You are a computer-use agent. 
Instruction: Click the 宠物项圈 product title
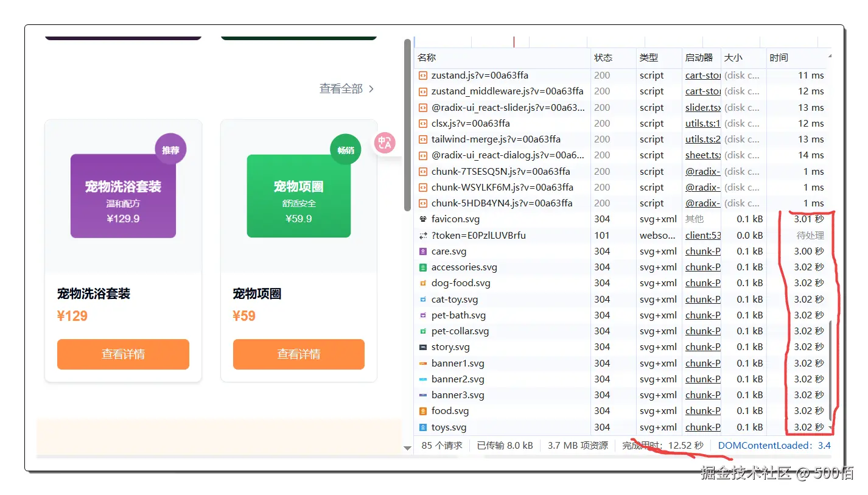pyautogui.click(x=257, y=294)
